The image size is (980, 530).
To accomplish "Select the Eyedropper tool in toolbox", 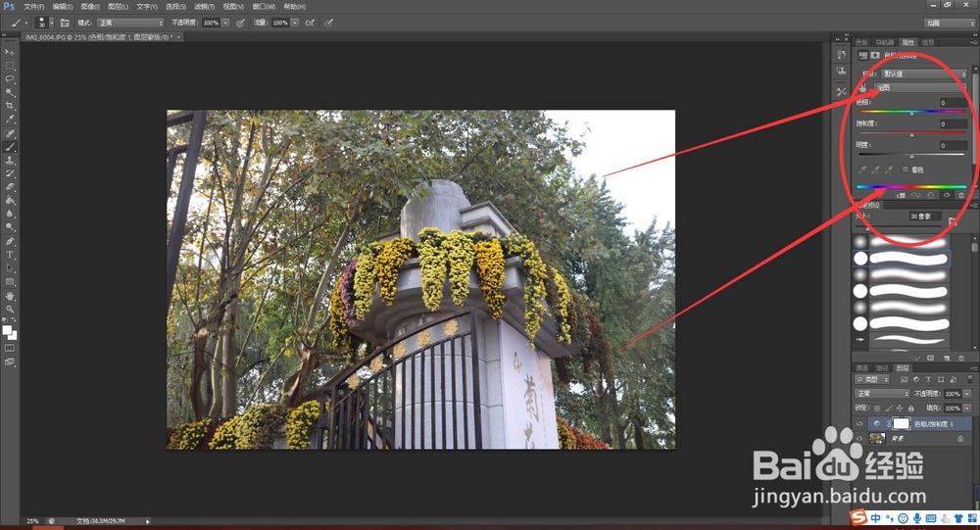I will [x=10, y=120].
